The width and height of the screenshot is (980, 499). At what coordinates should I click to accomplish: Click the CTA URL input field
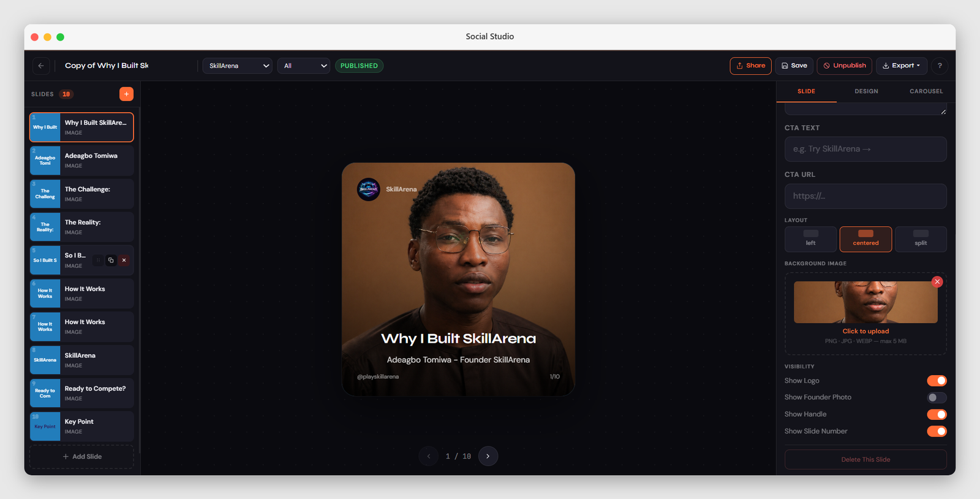tap(865, 196)
